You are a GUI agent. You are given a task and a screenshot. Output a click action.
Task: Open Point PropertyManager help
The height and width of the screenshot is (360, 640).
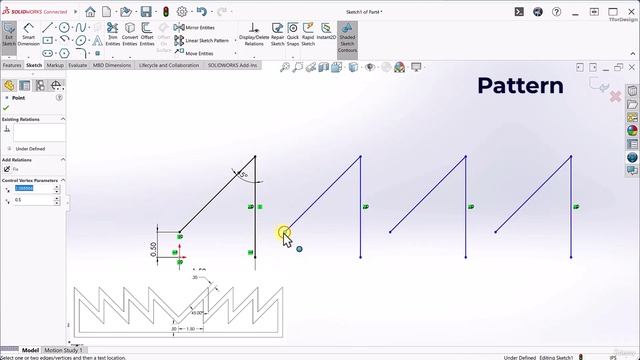(x=59, y=98)
